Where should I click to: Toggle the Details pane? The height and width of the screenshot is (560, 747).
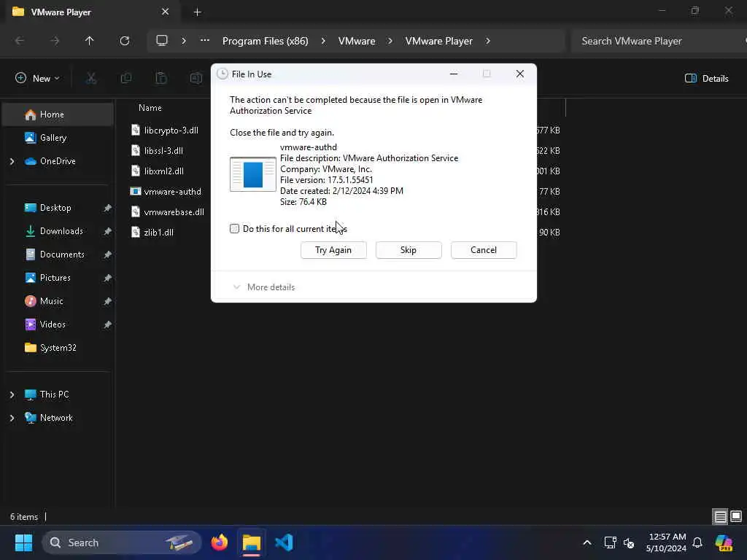coord(706,79)
